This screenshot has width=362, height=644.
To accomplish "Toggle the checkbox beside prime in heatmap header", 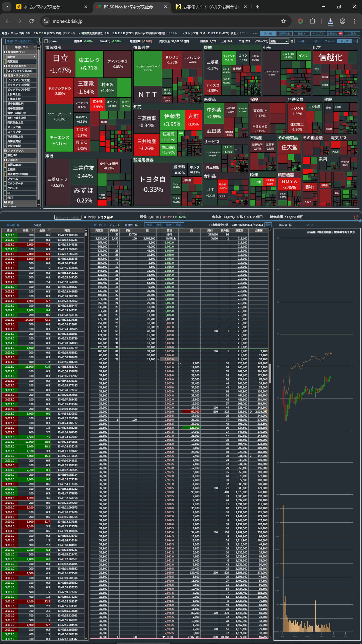I will click(47, 41).
